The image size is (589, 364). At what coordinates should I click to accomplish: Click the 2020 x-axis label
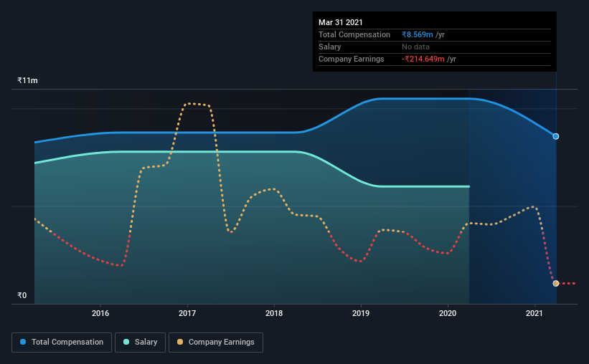(x=448, y=313)
